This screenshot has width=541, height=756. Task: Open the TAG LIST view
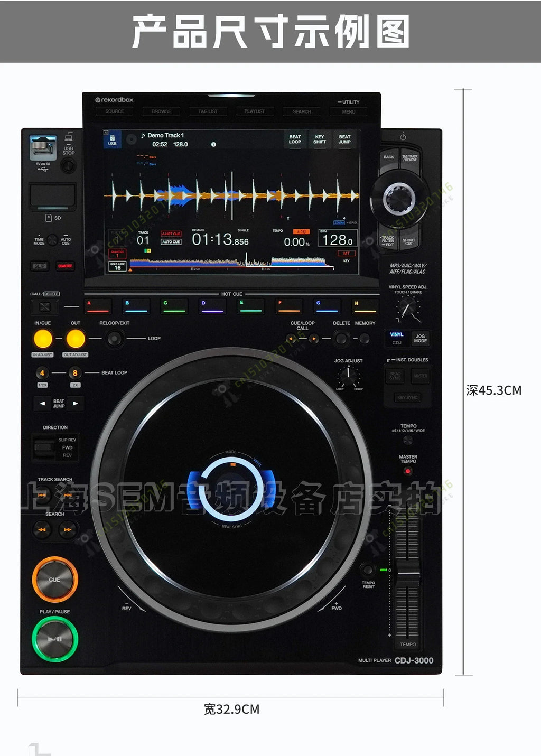coord(208,111)
